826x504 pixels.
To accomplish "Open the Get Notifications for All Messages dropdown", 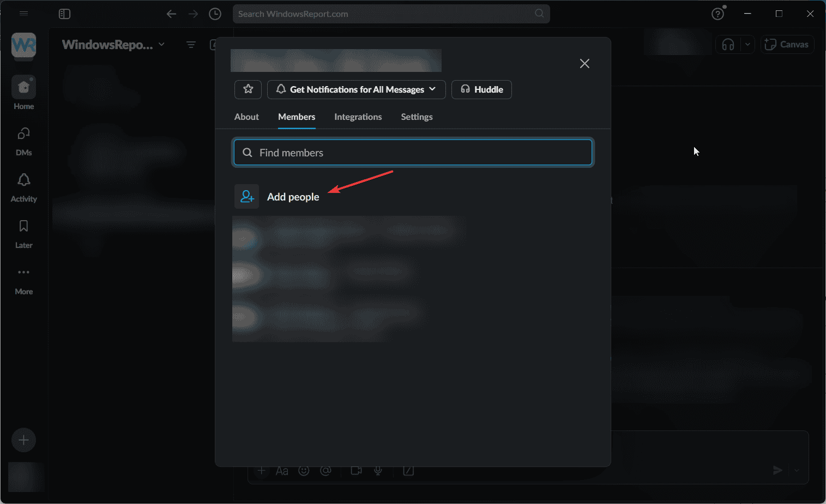I will (x=356, y=89).
